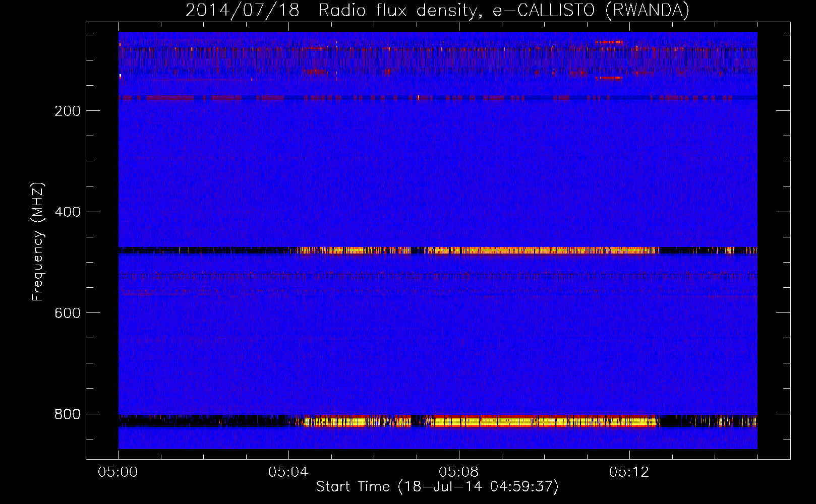Screen dimensions: 816x504
Task: Click the 05:00 time tick label
Action: (x=118, y=472)
